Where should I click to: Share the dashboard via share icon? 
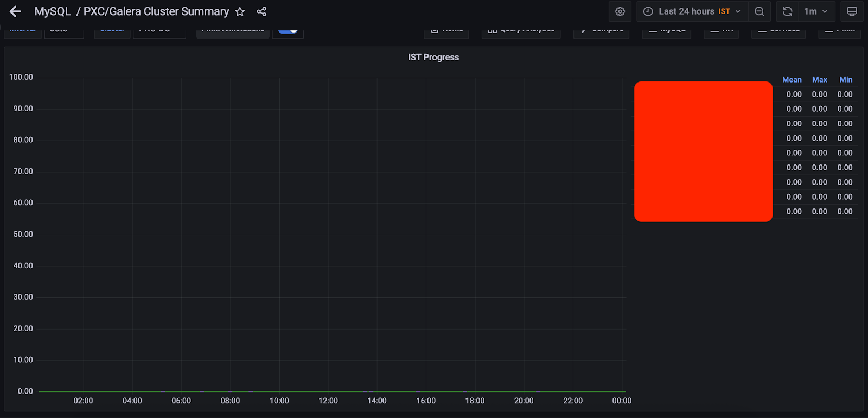(261, 11)
